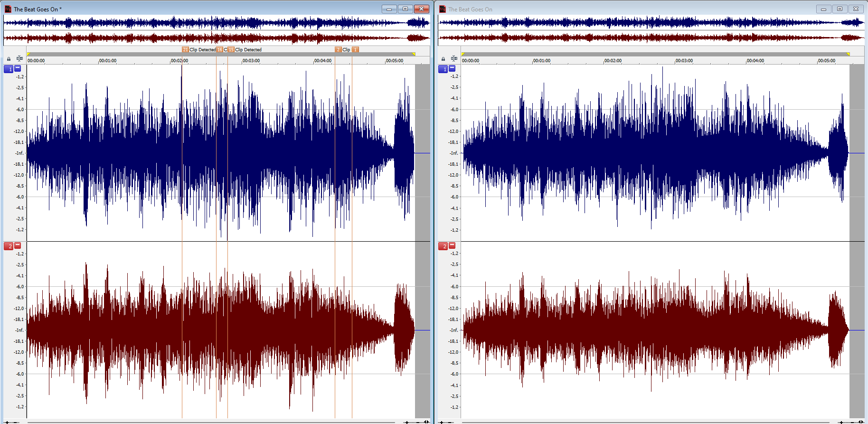Collapse channel 1 in left window
This screenshot has height=424, width=868.
(18, 68)
